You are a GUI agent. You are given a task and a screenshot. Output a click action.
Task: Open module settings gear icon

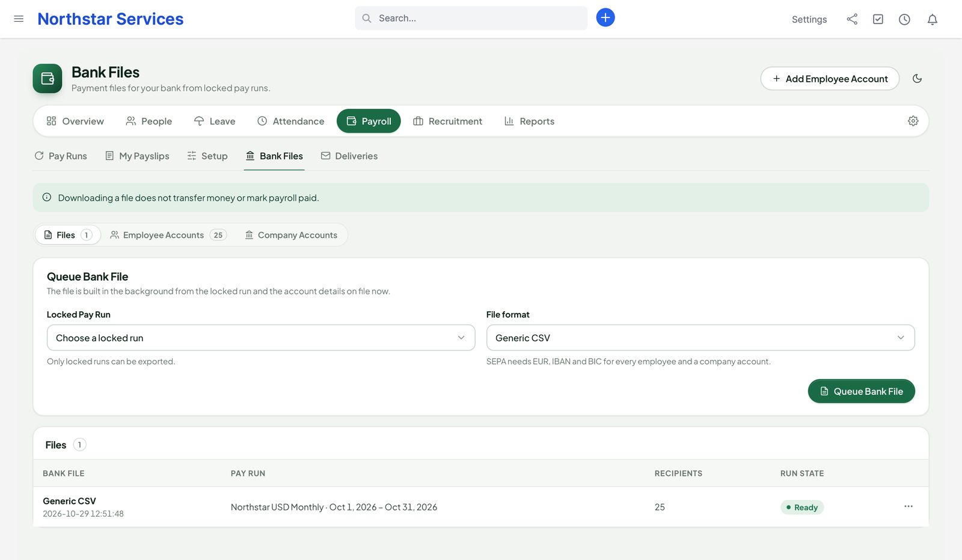(x=913, y=121)
